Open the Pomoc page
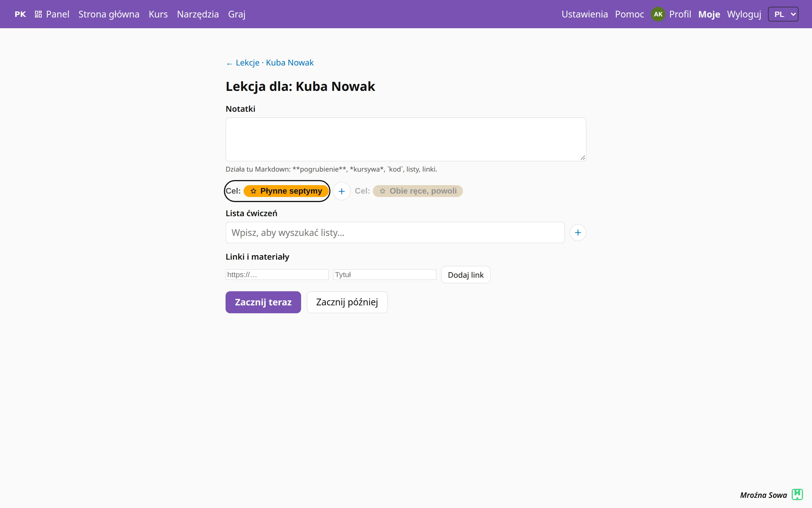This screenshot has height=508, width=812. (x=630, y=14)
